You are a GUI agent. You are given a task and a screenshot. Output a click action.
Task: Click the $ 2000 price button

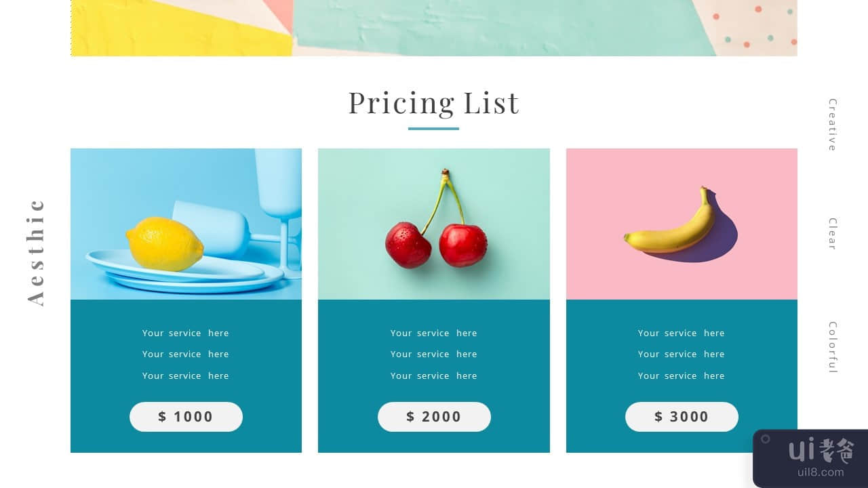coord(434,417)
